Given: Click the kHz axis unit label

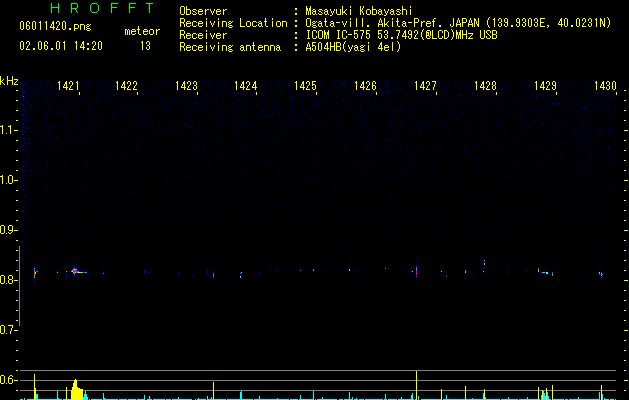Looking at the screenshot, I should pyautogui.click(x=9, y=81).
